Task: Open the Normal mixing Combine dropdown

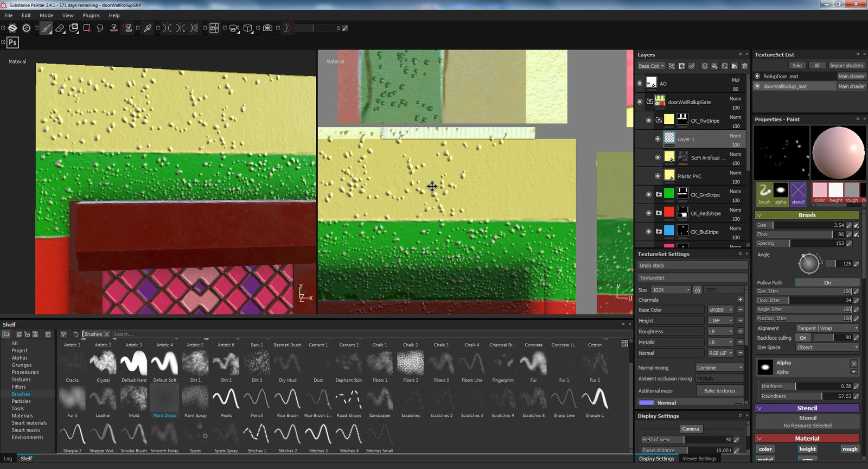Action: (719, 368)
